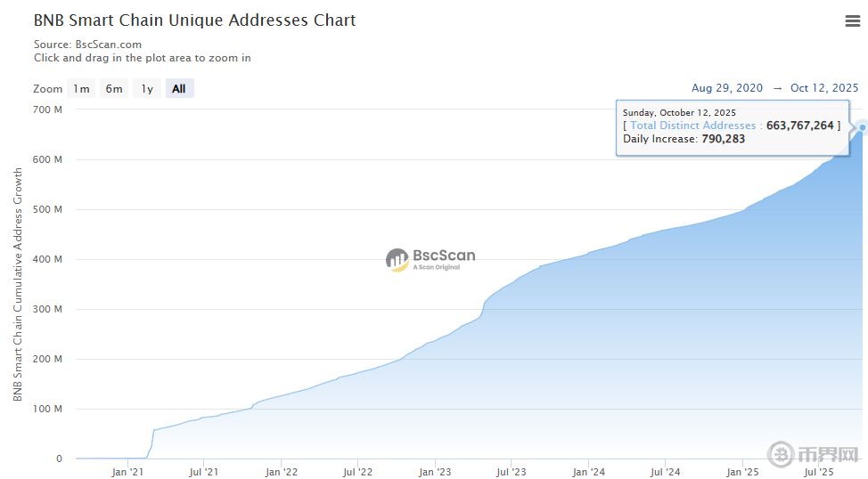
Task: Select the 6m zoom range
Action: pos(114,88)
